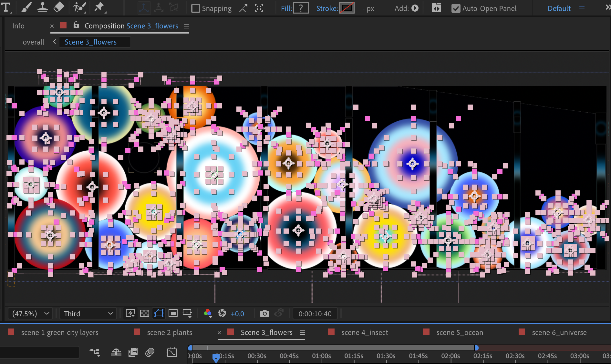Image resolution: width=611 pixels, height=364 pixels.
Task: Open the Show Channel color dropdown
Action: [x=208, y=313]
